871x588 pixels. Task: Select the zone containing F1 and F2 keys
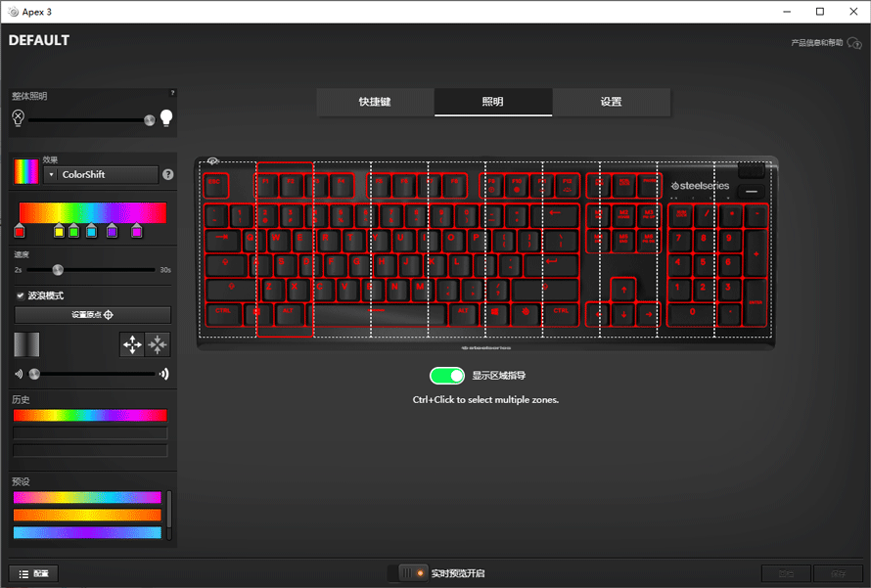[285, 249]
